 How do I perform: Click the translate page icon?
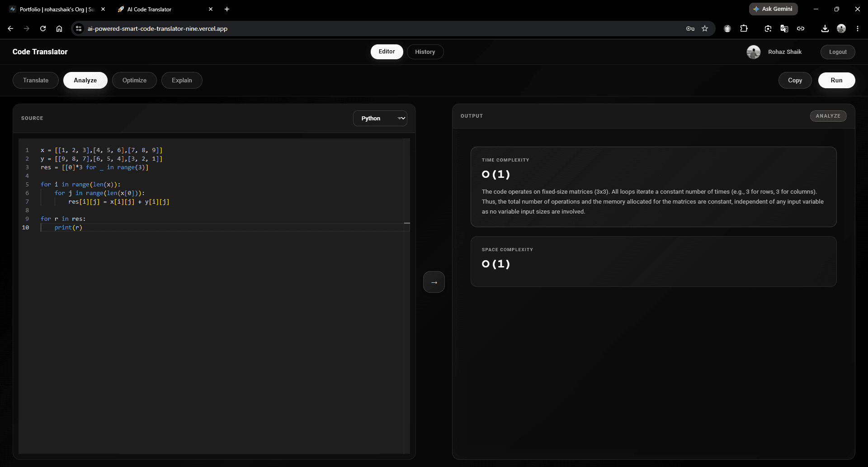(784, 29)
